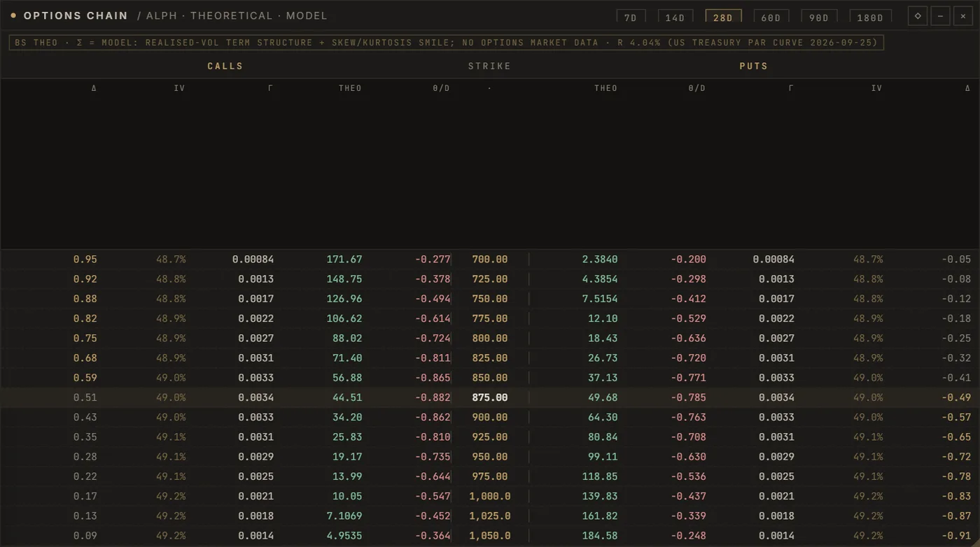Switch to the 60D expiry tab
The image size is (980, 547).
(771, 17)
